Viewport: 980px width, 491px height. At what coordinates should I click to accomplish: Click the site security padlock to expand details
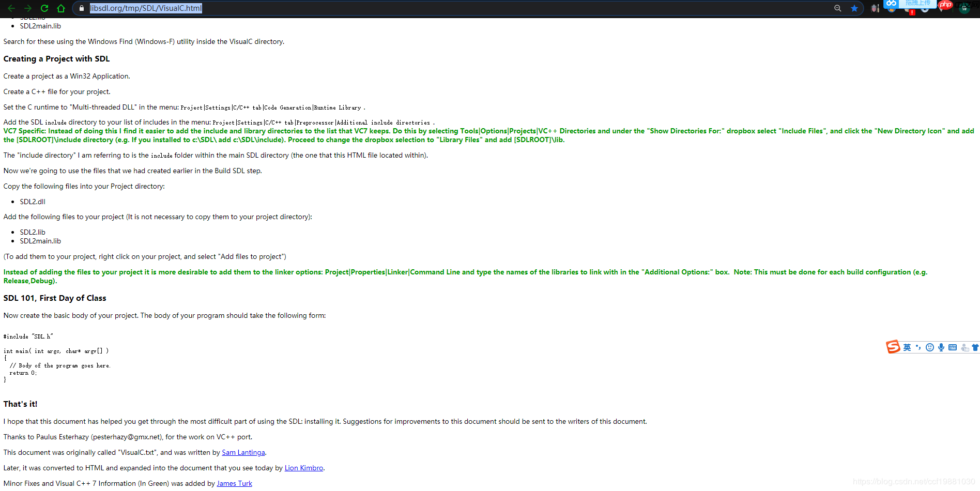pos(81,8)
